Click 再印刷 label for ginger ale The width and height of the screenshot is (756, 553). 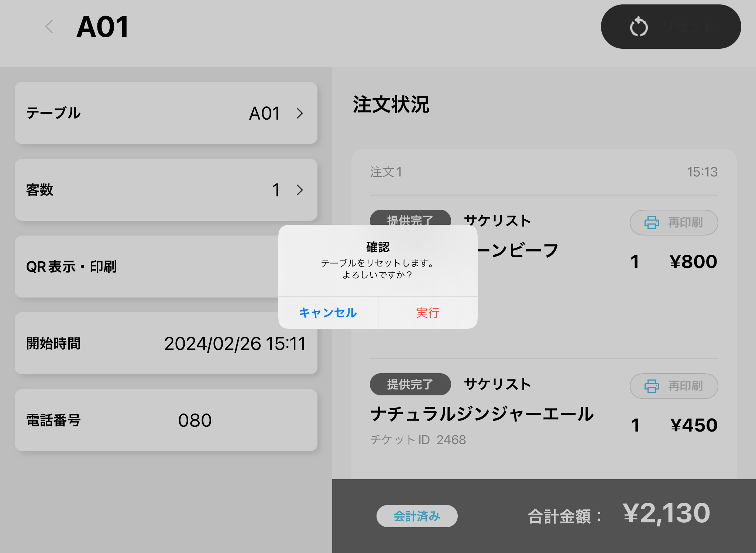click(685, 386)
